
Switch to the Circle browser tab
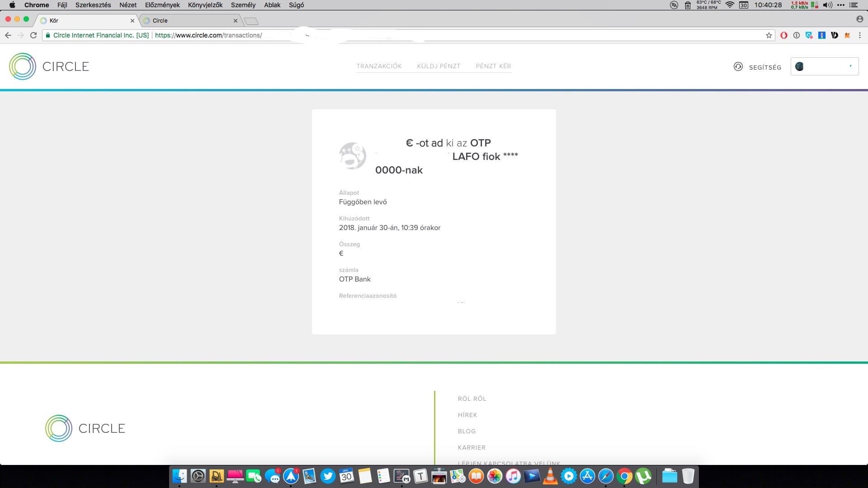[x=190, y=21]
